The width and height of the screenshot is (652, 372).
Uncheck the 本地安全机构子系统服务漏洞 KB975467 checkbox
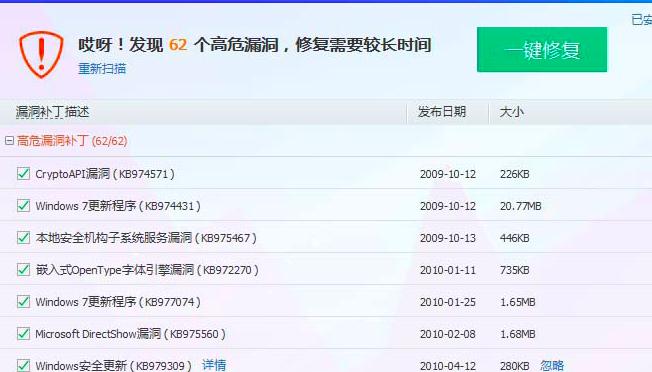pyautogui.click(x=23, y=238)
